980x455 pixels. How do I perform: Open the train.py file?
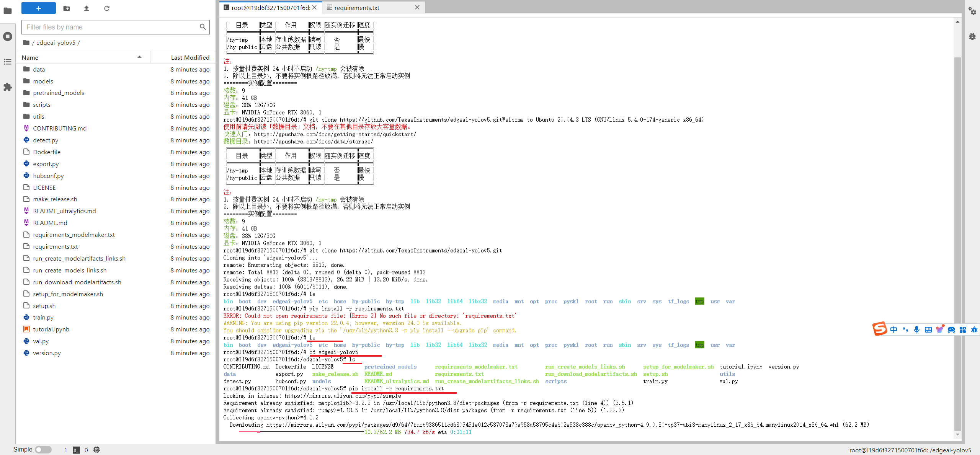tap(43, 317)
